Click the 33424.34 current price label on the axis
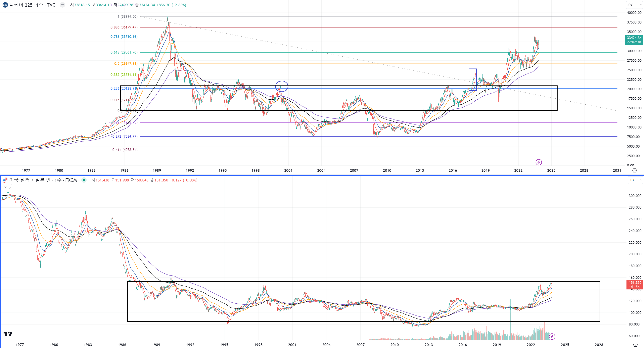Screen dimensions: 644x348 (634, 38)
